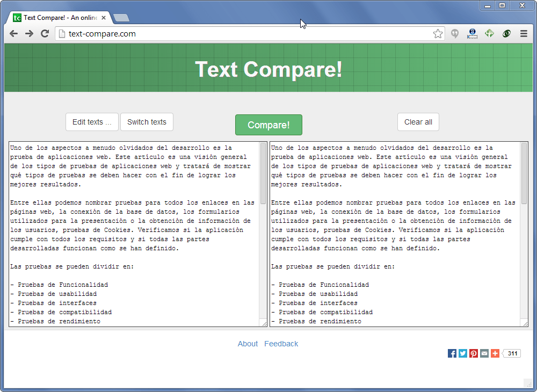Navigate back with the back arrow
Screen dimensions: 537x392
pyautogui.click(x=13, y=33)
